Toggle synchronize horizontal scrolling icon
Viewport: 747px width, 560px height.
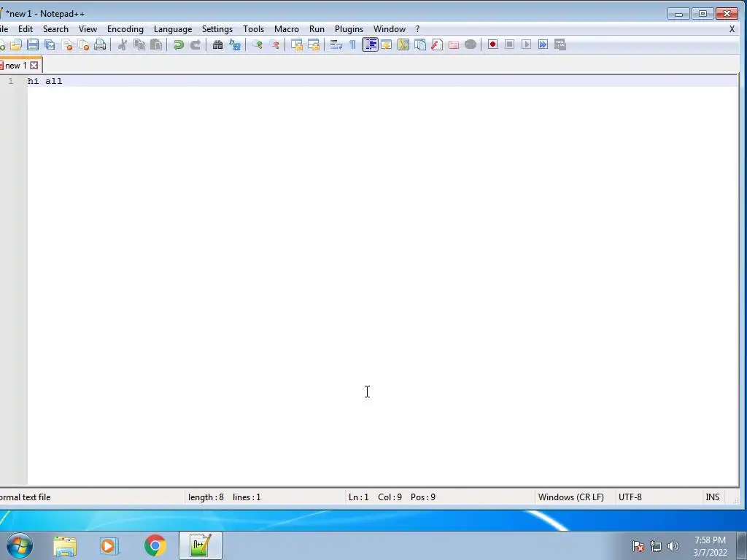coord(314,44)
